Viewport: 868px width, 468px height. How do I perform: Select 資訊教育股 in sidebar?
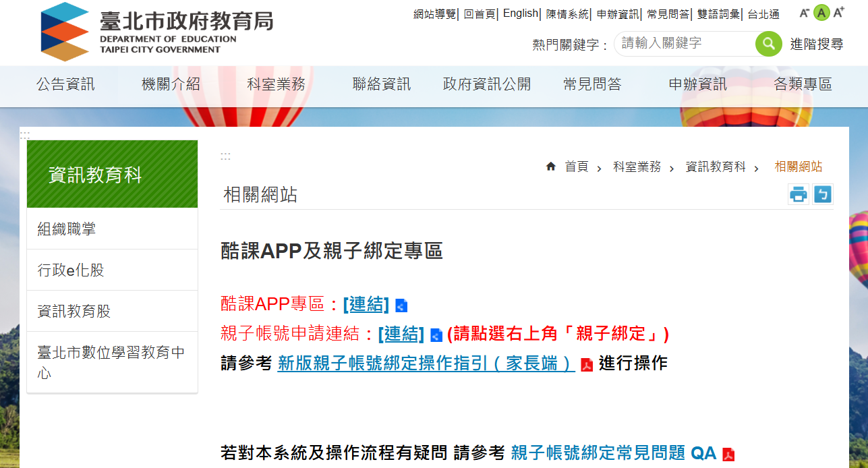112,311
